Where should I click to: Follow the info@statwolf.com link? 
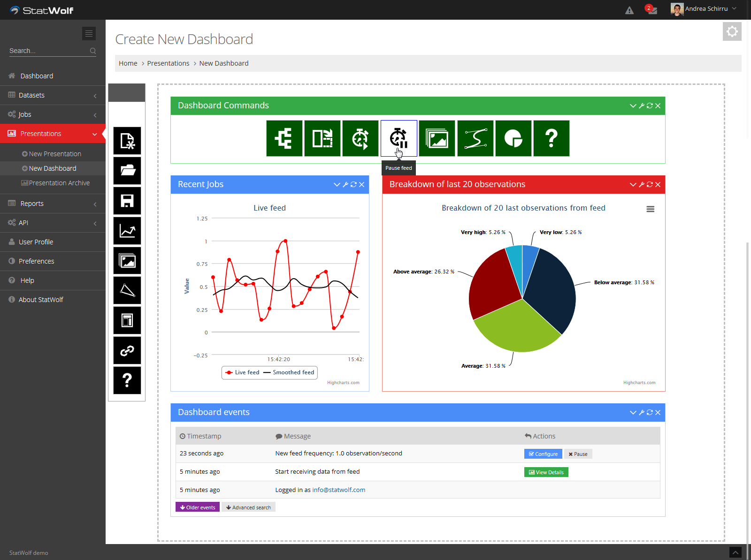[x=339, y=490]
